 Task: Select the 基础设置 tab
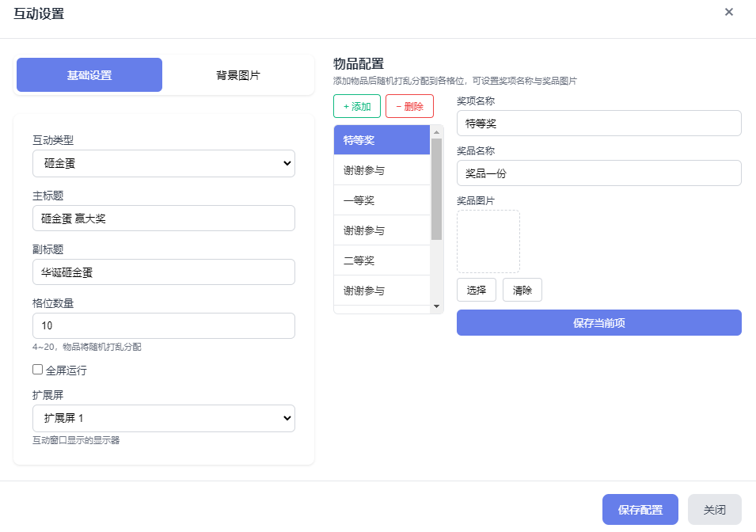pyautogui.click(x=89, y=74)
